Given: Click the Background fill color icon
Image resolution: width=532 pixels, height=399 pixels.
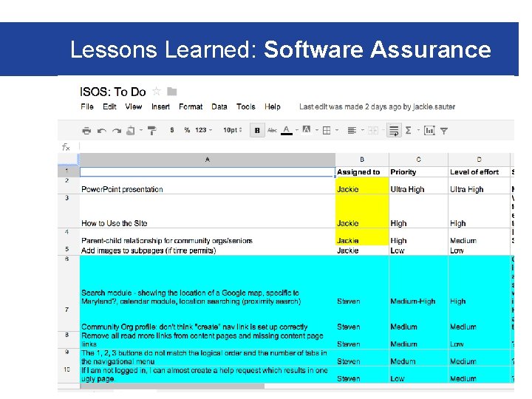Looking at the screenshot, I should [x=307, y=129].
